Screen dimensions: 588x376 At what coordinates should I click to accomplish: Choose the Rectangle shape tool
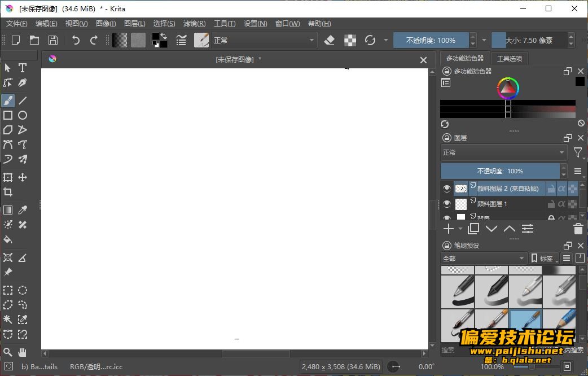tap(8, 115)
